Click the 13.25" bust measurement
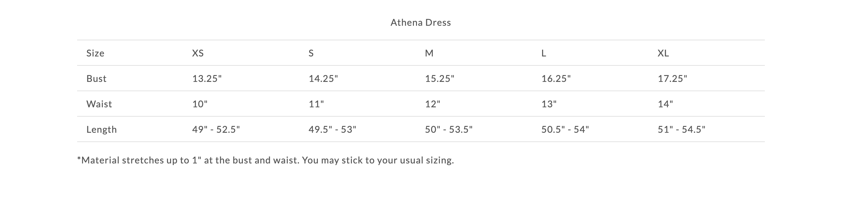 207,79
